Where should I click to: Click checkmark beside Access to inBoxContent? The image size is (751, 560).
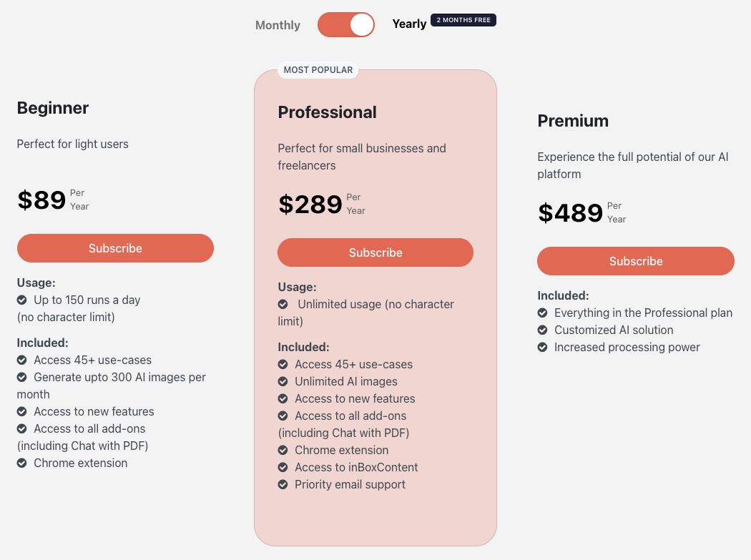click(283, 468)
